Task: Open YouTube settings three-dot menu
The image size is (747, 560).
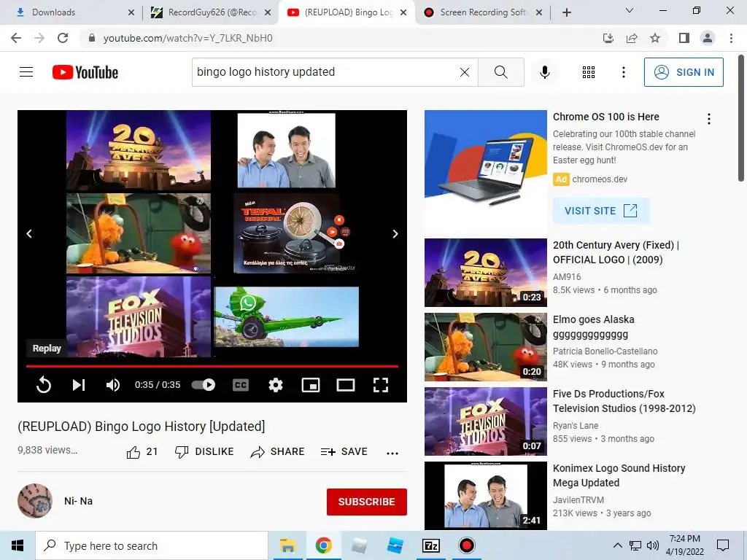Action: (624, 72)
